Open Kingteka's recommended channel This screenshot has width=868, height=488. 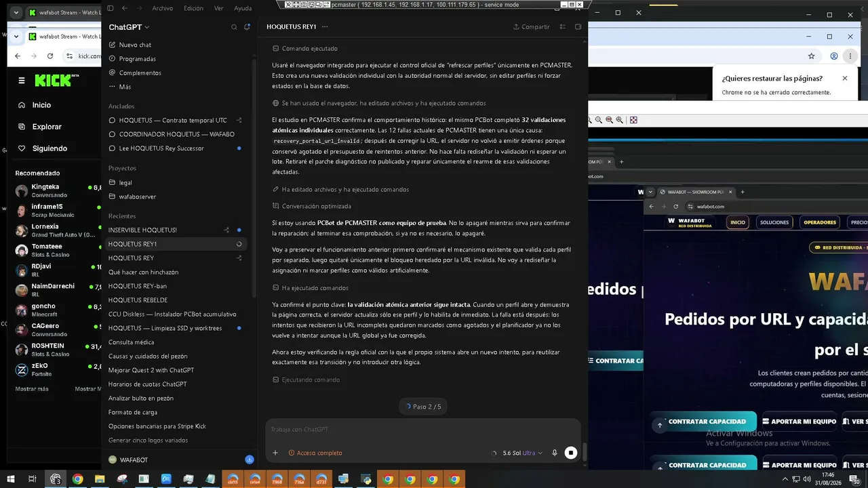[x=57, y=190]
